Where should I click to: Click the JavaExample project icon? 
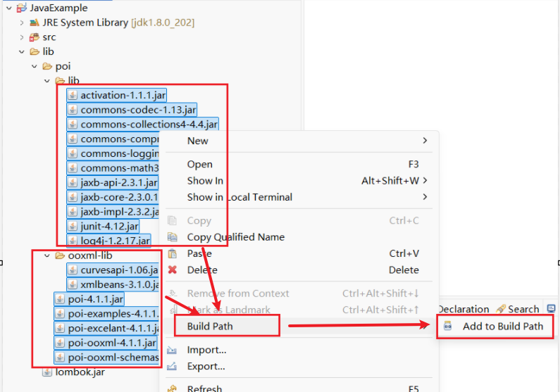[22, 8]
